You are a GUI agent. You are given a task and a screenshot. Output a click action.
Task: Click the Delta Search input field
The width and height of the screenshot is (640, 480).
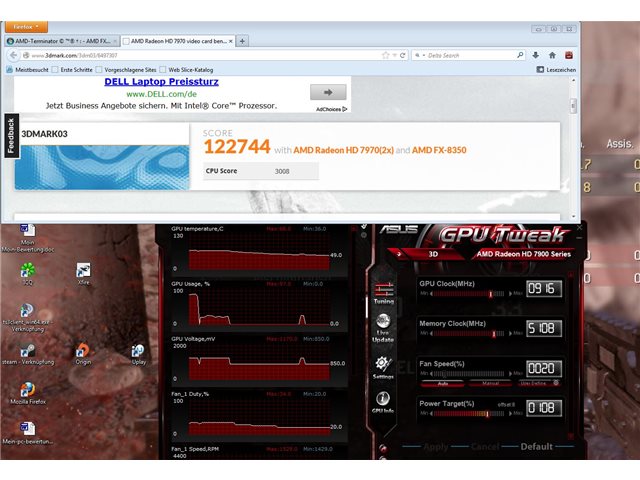471,55
